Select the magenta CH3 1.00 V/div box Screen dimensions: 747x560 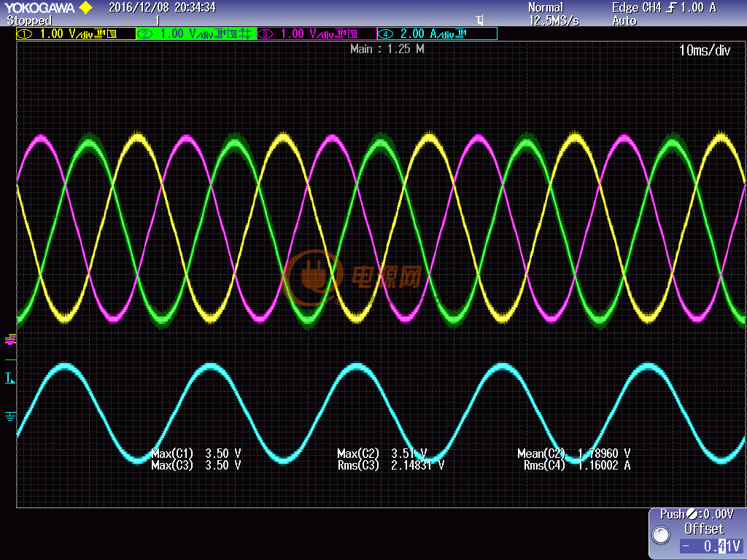pyautogui.click(x=317, y=34)
